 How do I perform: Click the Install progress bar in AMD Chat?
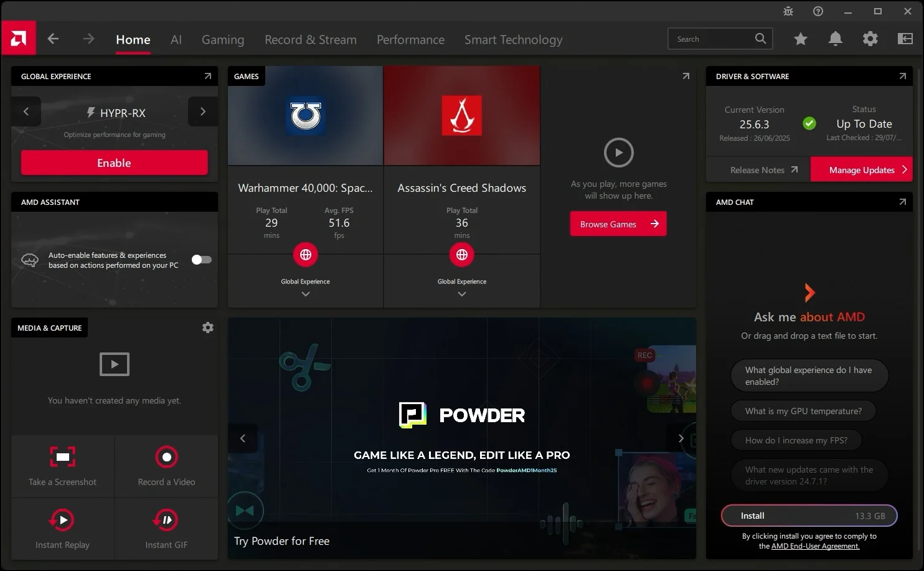tap(809, 516)
